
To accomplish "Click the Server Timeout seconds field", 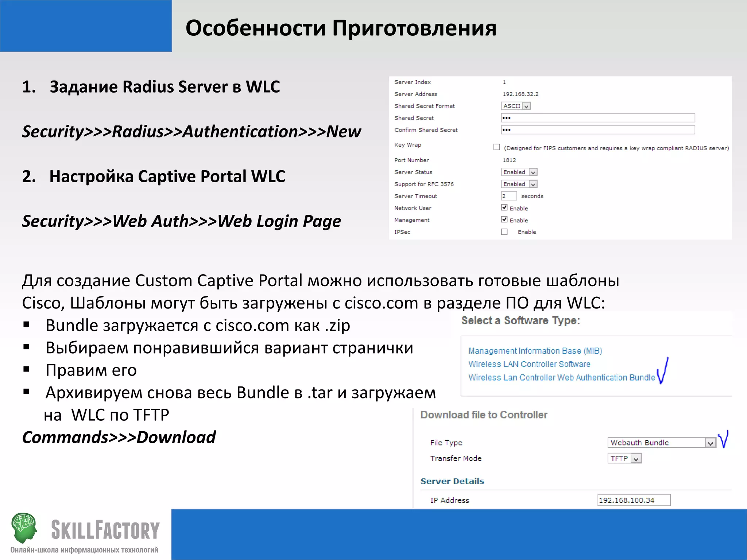I will coord(509,196).
